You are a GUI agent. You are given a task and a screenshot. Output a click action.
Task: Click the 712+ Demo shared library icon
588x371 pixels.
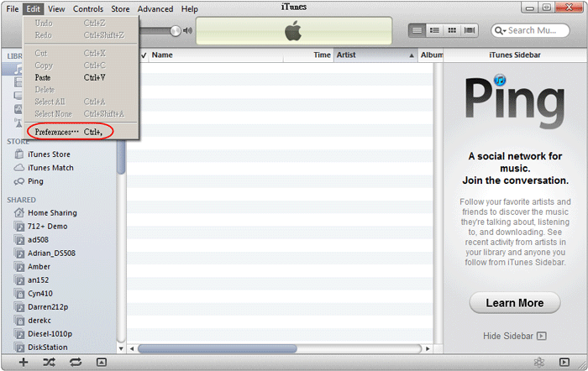pyautogui.click(x=18, y=227)
